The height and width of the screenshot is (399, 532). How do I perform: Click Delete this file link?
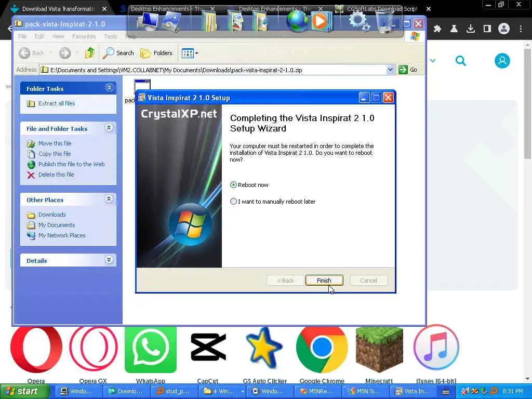click(x=56, y=175)
